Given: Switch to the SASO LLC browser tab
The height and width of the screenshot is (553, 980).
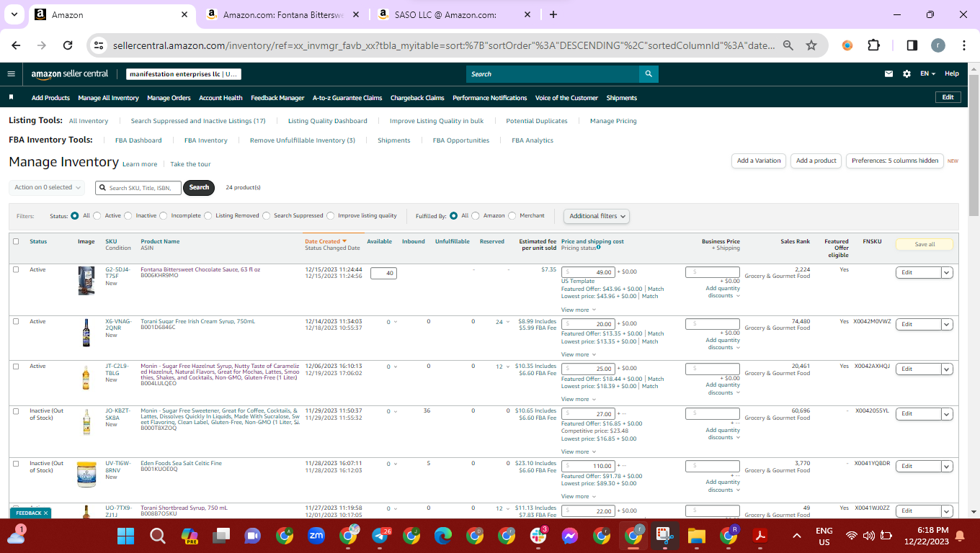Looking at the screenshot, I should [x=454, y=14].
